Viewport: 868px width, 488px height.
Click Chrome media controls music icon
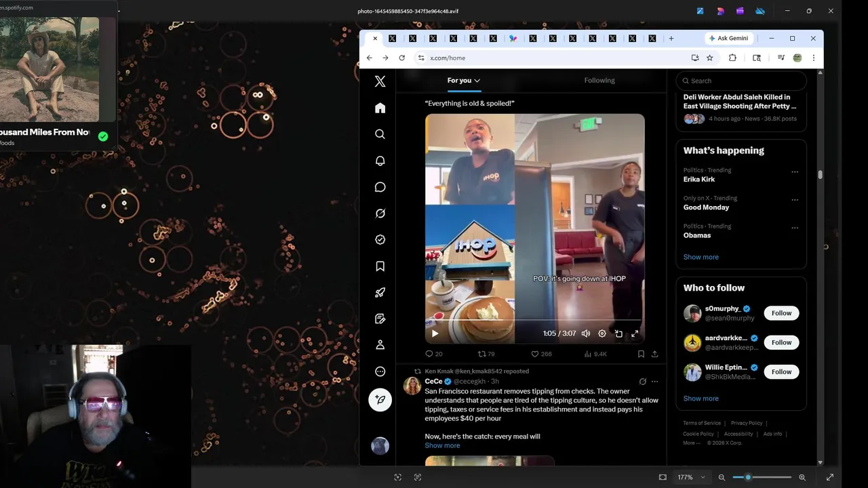[x=781, y=58]
